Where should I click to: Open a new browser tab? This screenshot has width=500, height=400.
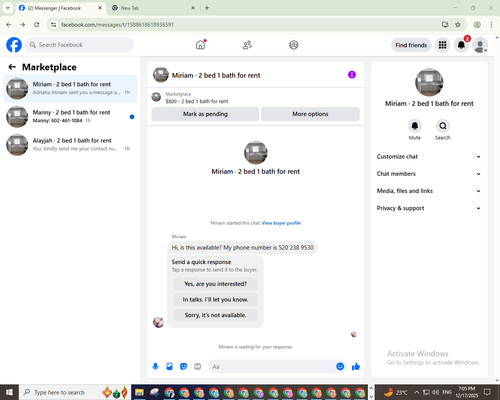pos(207,8)
